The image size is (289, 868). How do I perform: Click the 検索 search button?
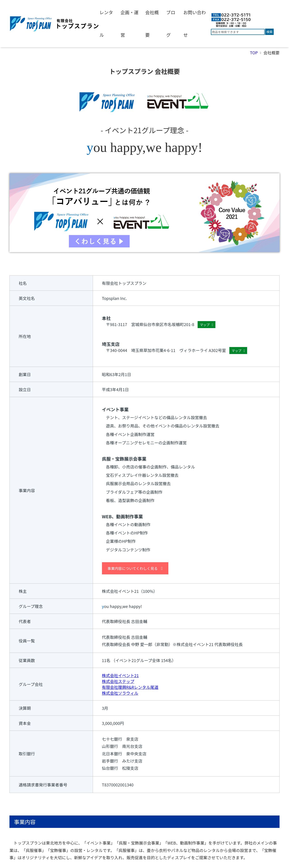269,32
